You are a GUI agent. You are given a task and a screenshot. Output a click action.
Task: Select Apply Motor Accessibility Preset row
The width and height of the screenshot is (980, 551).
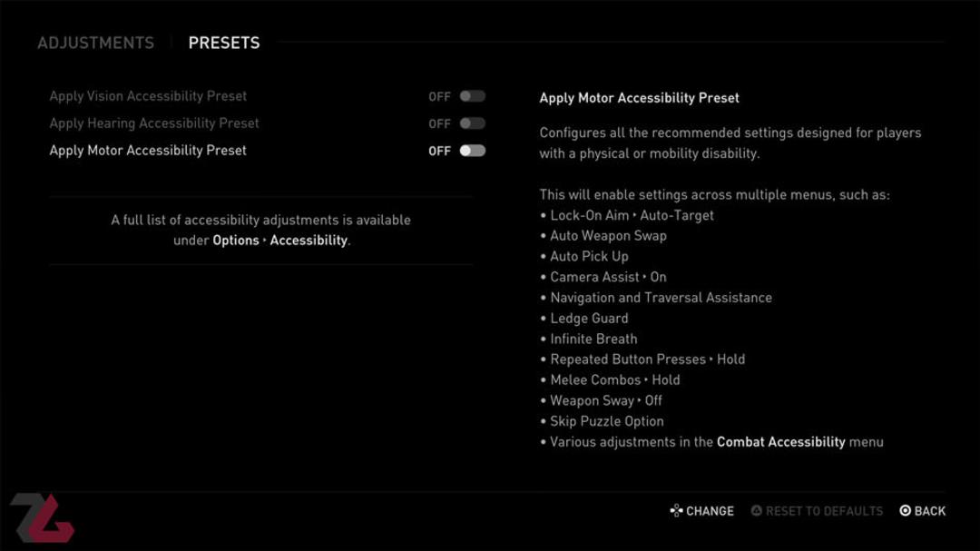point(268,151)
